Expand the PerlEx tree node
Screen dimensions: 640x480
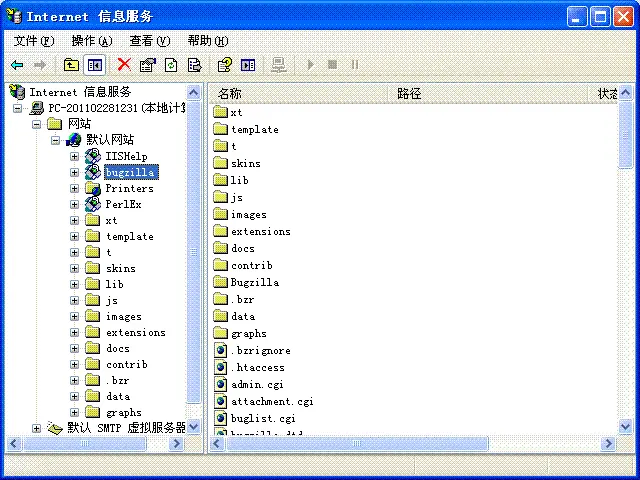74,204
